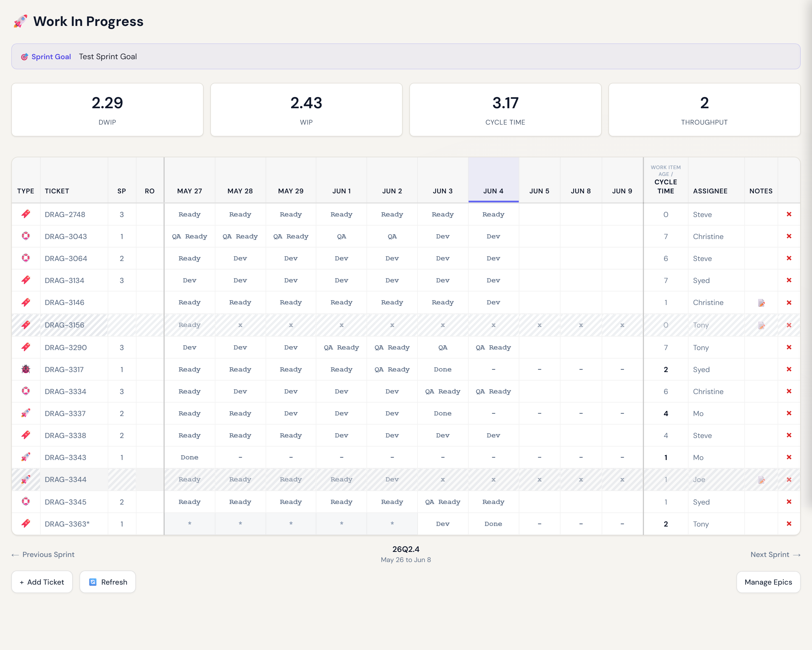Click the bug type icon for DRAG-3317
Screen dimensions: 812x650
click(26, 370)
